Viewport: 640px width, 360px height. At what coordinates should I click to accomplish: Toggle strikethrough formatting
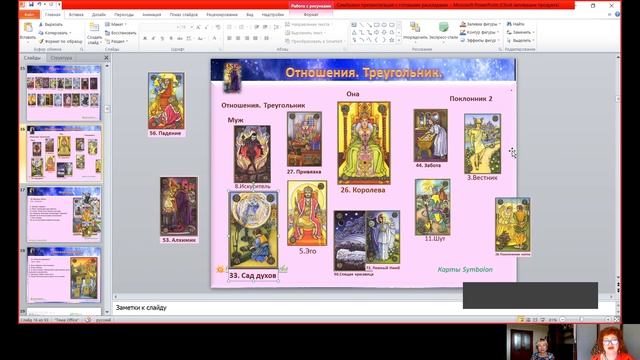(180, 38)
